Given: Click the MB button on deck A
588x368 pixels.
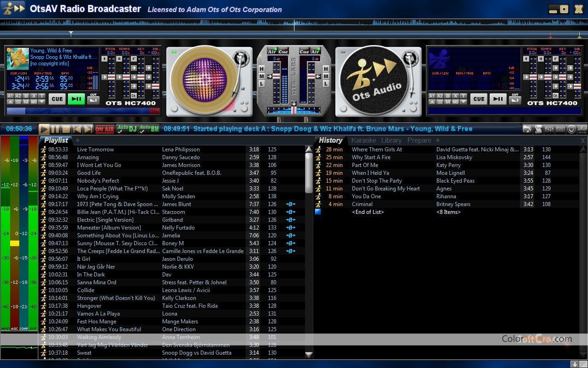Looking at the screenshot, I should coord(34,102).
